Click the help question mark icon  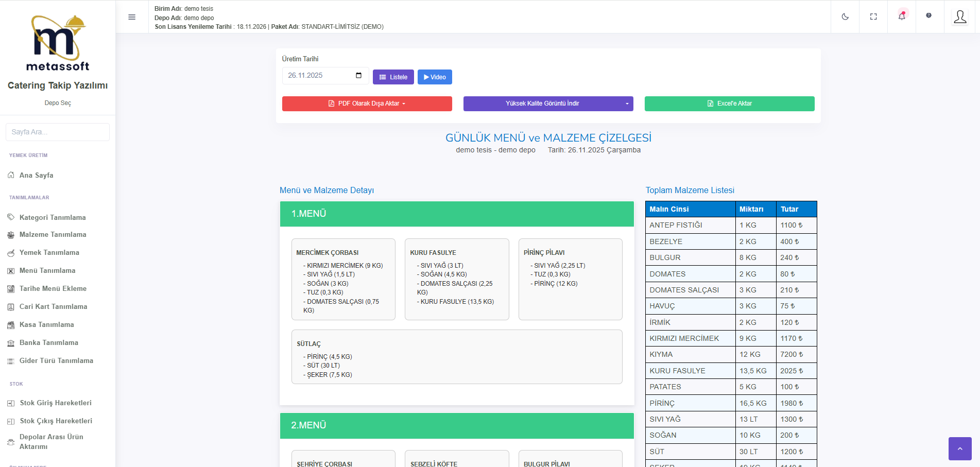929,15
